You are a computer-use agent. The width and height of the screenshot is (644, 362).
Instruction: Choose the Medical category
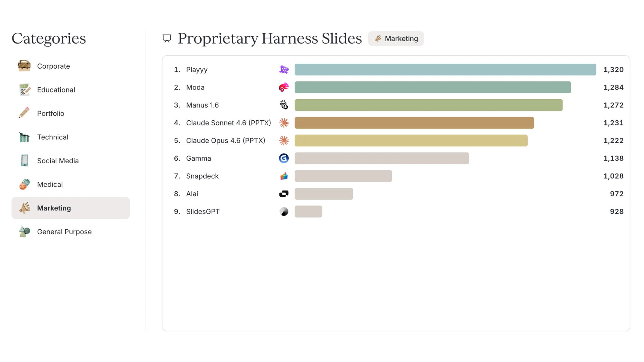70,184
